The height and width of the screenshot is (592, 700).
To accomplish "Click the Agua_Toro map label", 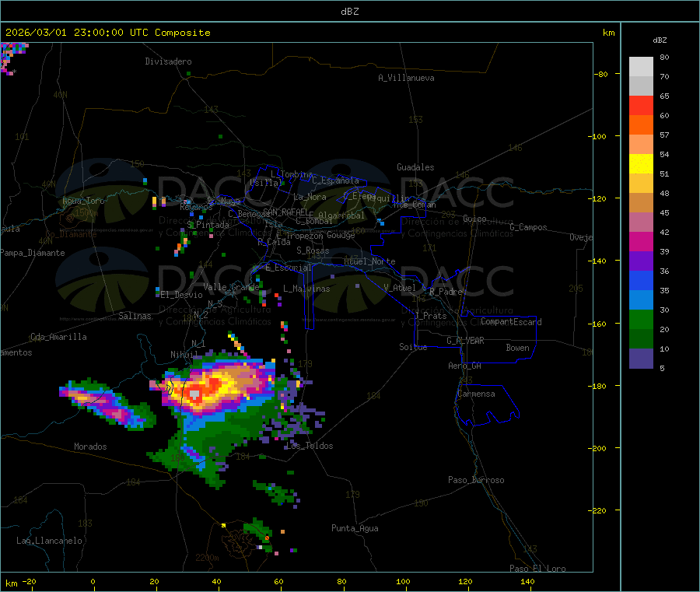I will coord(83,201).
